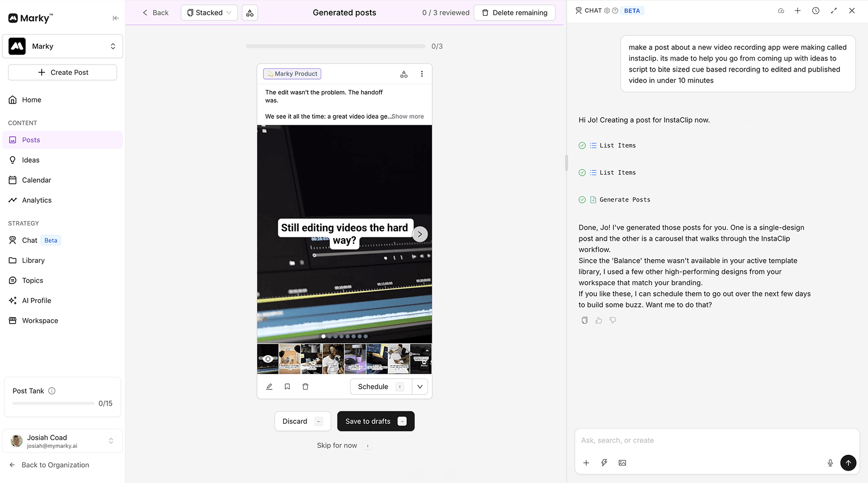Select the Marky branded black shirt thumbnail

coord(420,359)
